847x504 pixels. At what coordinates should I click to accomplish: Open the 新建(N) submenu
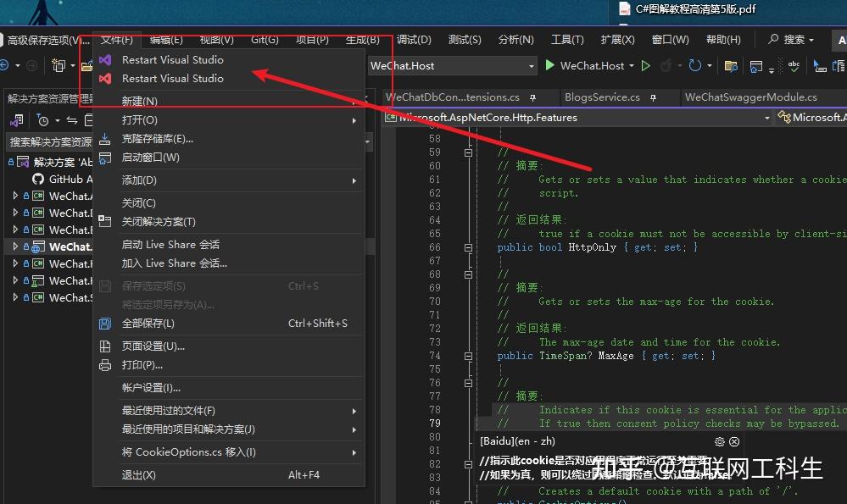228,101
